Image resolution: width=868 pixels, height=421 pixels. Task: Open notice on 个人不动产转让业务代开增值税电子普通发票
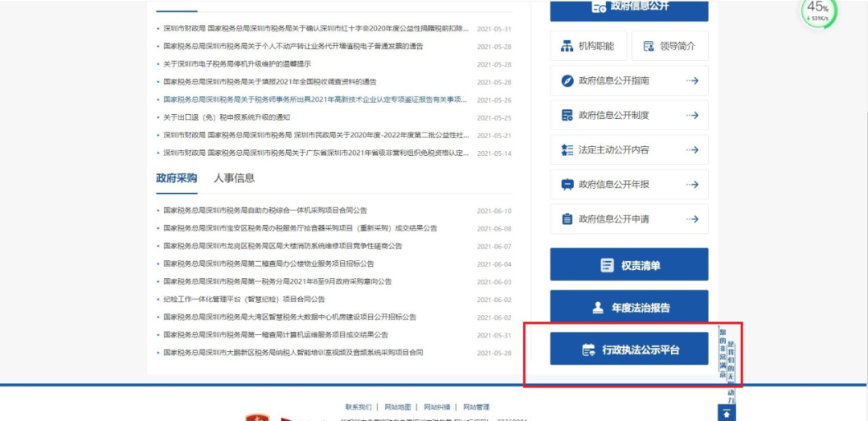[x=293, y=47]
